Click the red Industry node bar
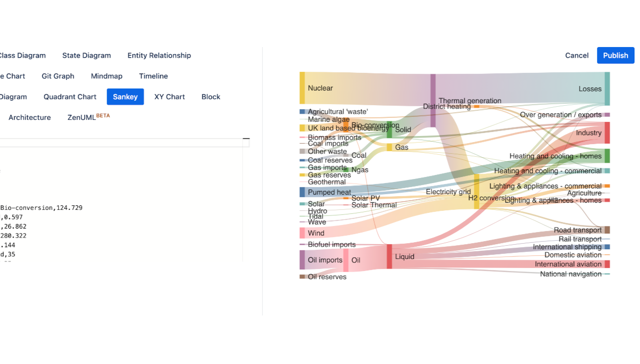Screen dimensions: 640x364 (607, 132)
